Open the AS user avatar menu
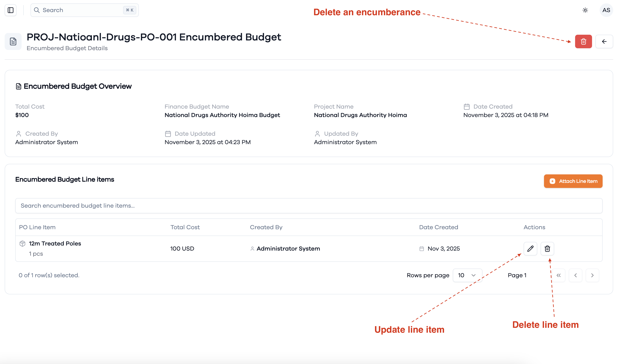 pos(606,10)
